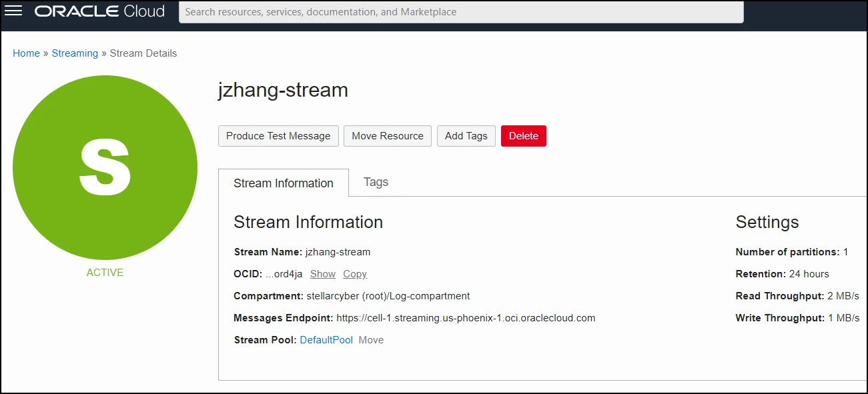Open the hamburger navigation menu
Image resolution: width=868 pixels, height=394 pixels.
tap(13, 11)
